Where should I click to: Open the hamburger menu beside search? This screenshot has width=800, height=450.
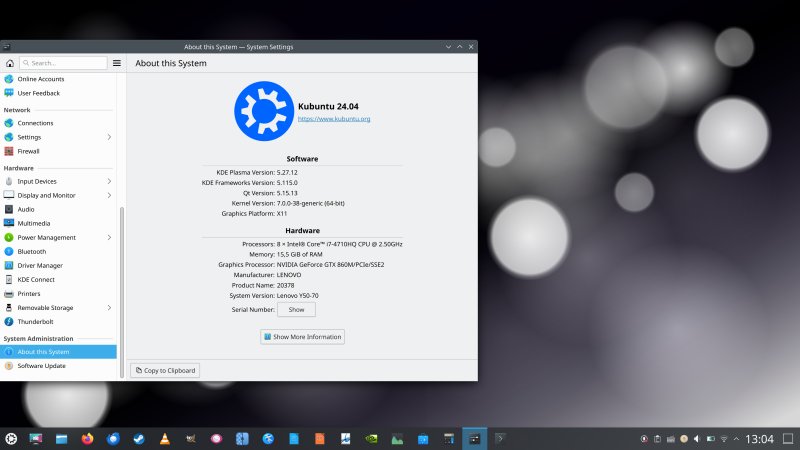(117, 63)
